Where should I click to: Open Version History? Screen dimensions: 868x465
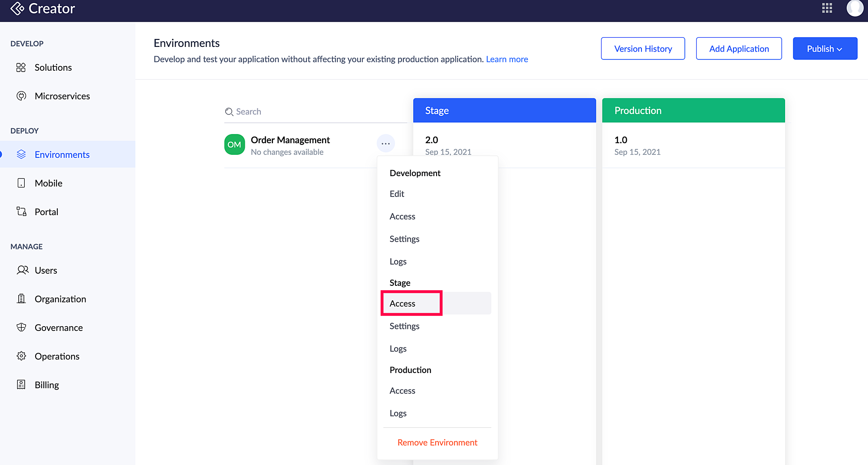(x=643, y=49)
